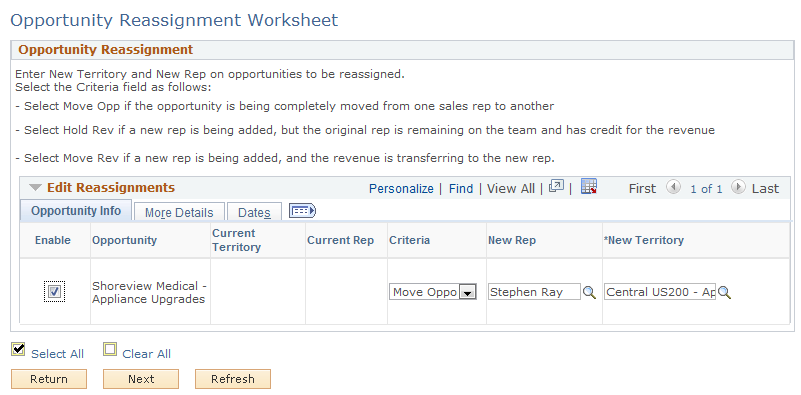
Task: Show all columns tab icon
Action: pos(302,211)
